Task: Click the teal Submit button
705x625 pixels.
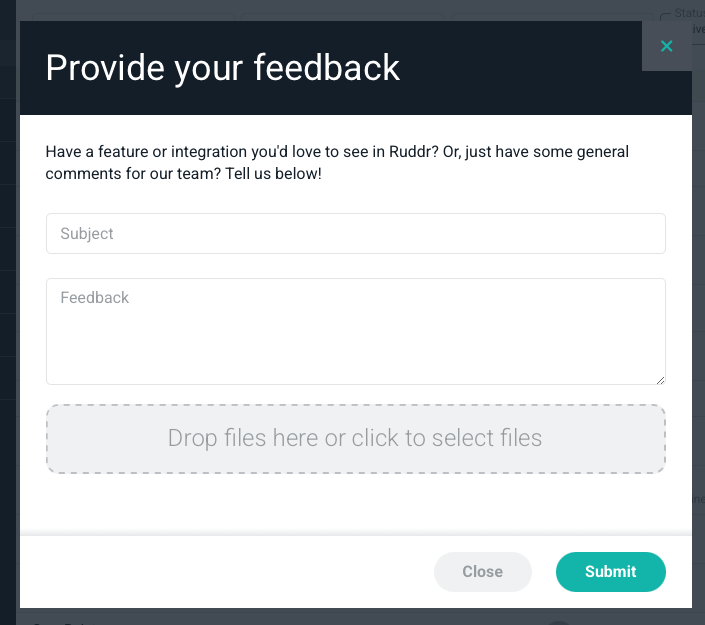Action: pyautogui.click(x=610, y=571)
